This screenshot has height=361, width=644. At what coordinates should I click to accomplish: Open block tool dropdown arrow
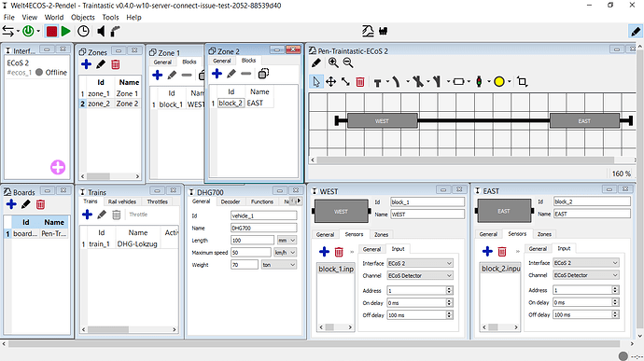point(469,82)
